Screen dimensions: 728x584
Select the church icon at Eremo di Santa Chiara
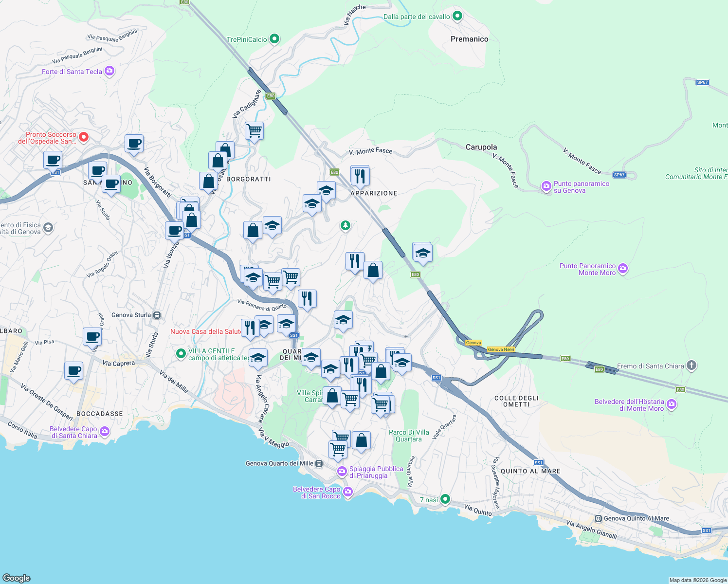coord(691,366)
